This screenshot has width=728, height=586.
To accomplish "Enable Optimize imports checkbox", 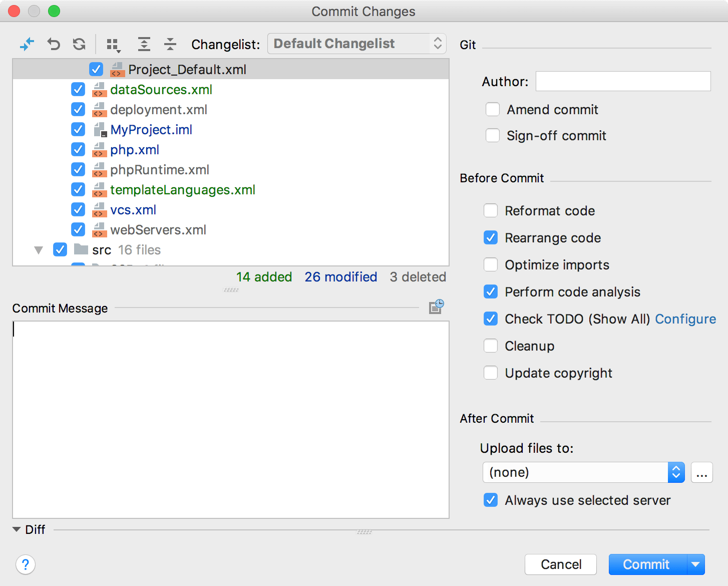I will 491,264.
